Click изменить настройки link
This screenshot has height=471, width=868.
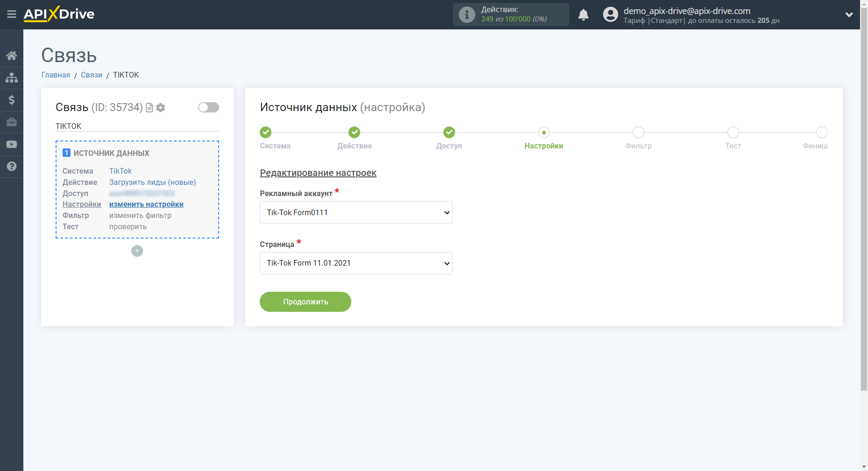(146, 204)
